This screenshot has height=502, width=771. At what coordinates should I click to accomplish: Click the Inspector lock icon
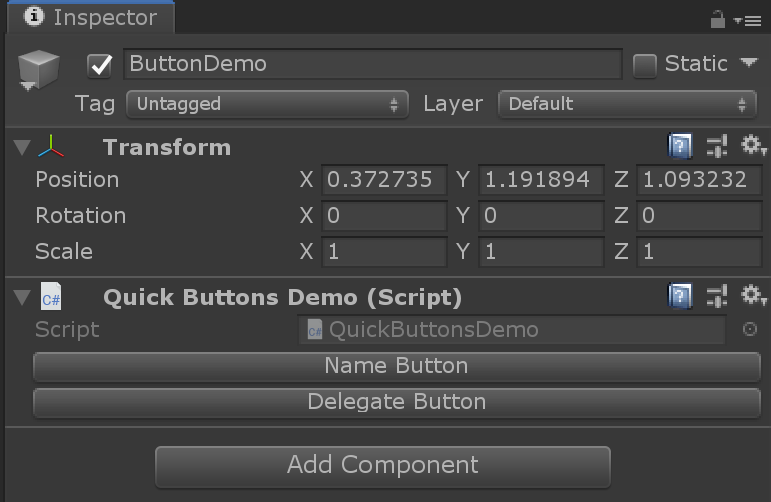tap(717, 19)
